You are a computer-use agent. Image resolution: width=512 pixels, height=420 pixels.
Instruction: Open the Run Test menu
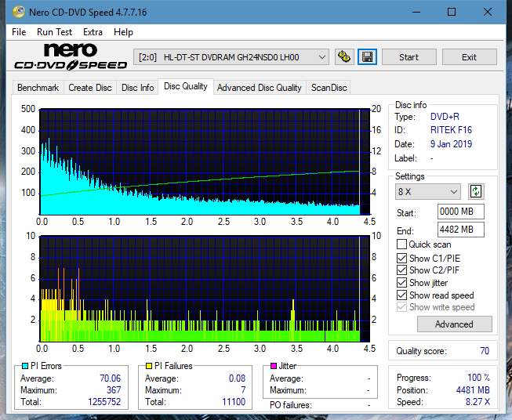(54, 32)
